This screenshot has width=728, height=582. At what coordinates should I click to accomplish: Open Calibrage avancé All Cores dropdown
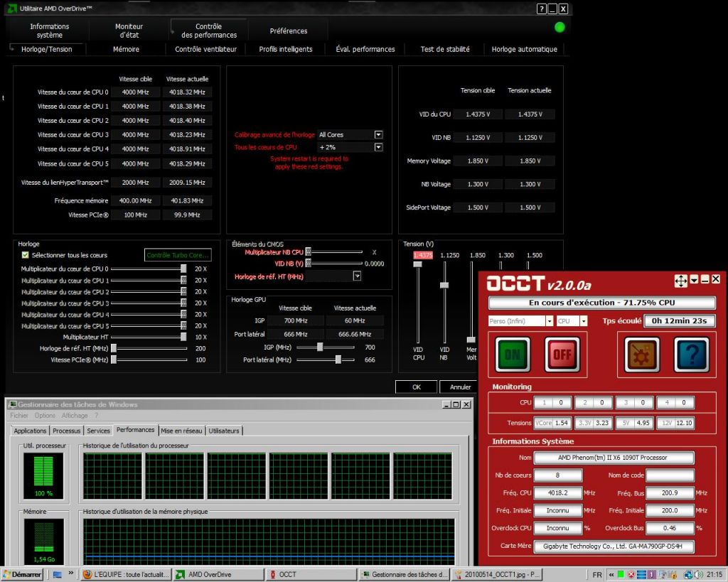(x=378, y=134)
